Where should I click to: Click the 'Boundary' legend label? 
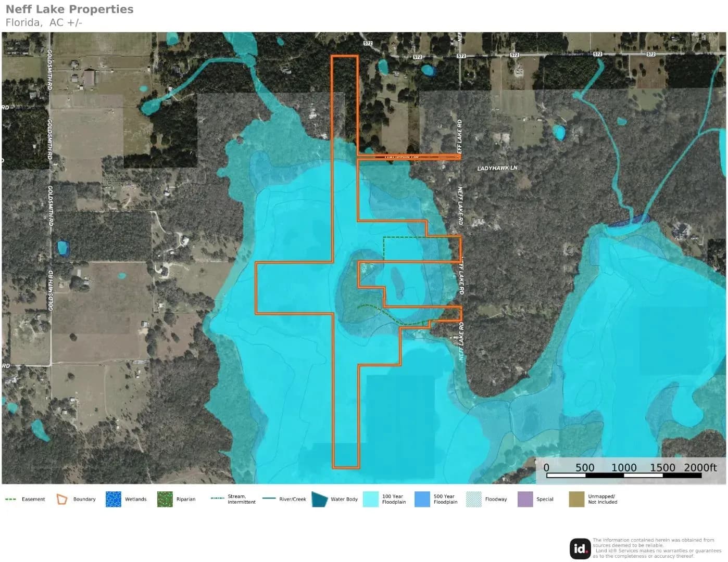[x=84, y=500]
